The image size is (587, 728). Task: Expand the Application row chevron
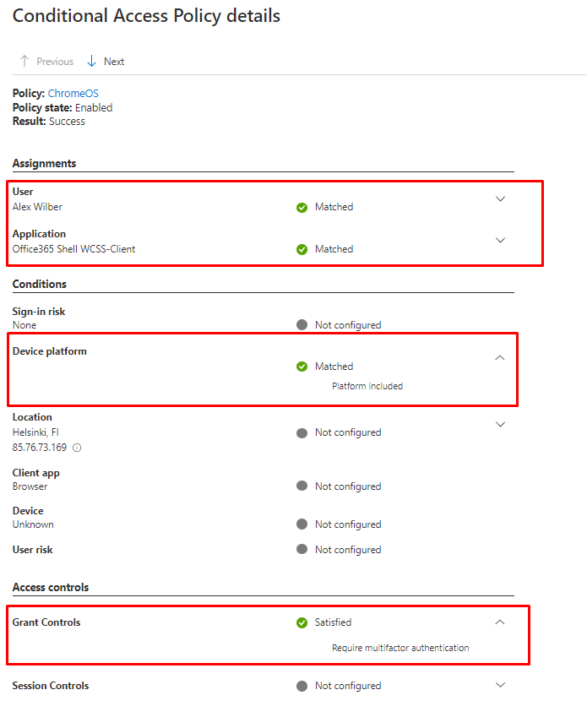pos(500,241)
